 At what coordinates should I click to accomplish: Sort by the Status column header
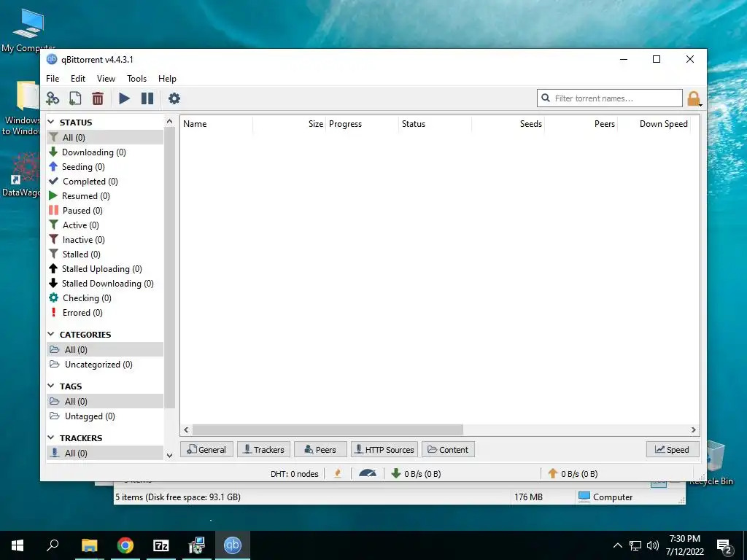point(435,124)
